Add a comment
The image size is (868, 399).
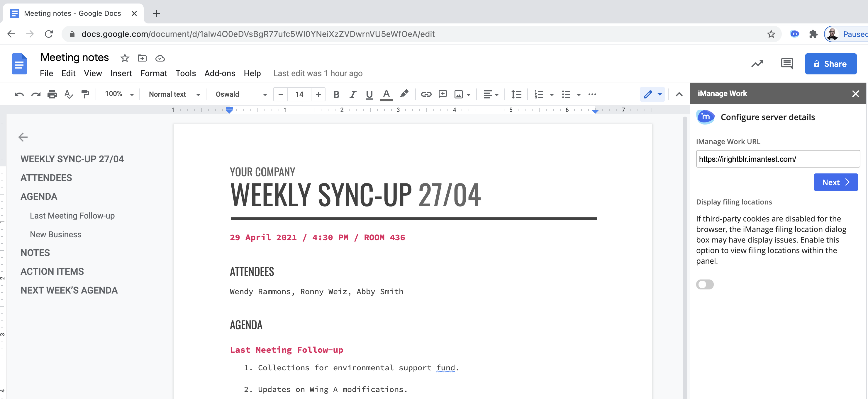(x=443, y=94)
